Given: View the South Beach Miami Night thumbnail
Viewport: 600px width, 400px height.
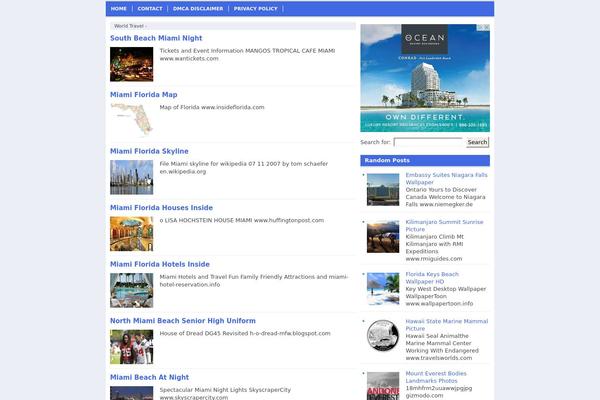Looking at the screenshot, I should pos(132,64).
